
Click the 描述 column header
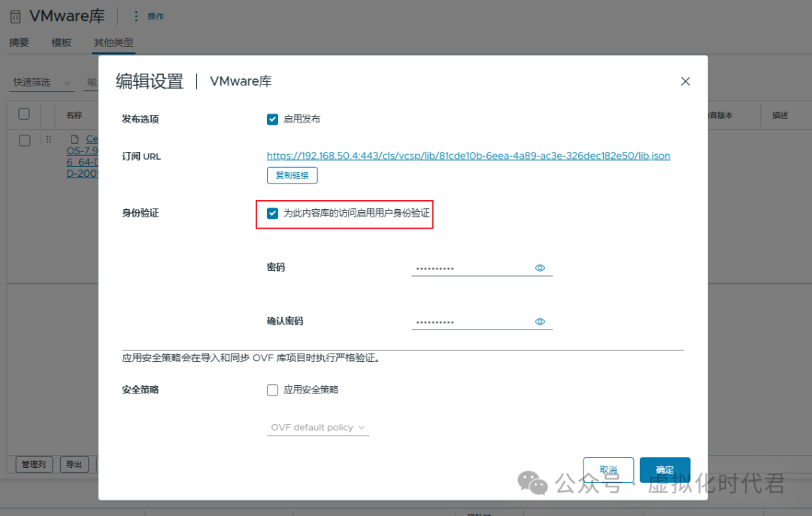click(x=780, y=115)
